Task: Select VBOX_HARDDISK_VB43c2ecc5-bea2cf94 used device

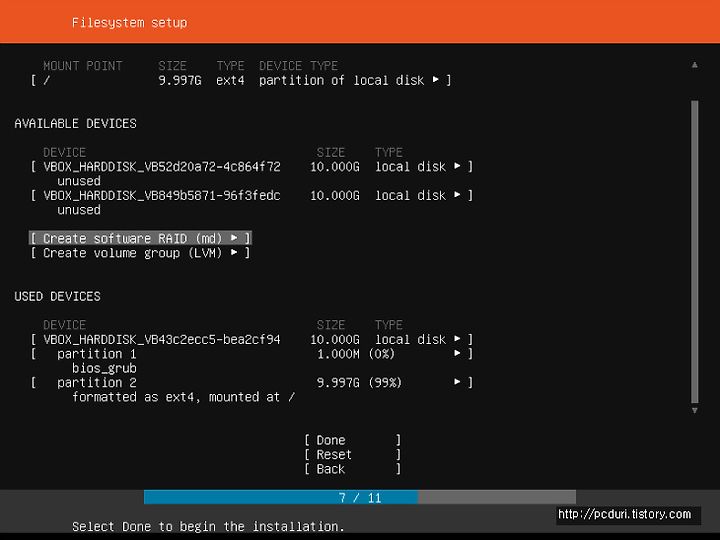Action: (x=252, y=339)
